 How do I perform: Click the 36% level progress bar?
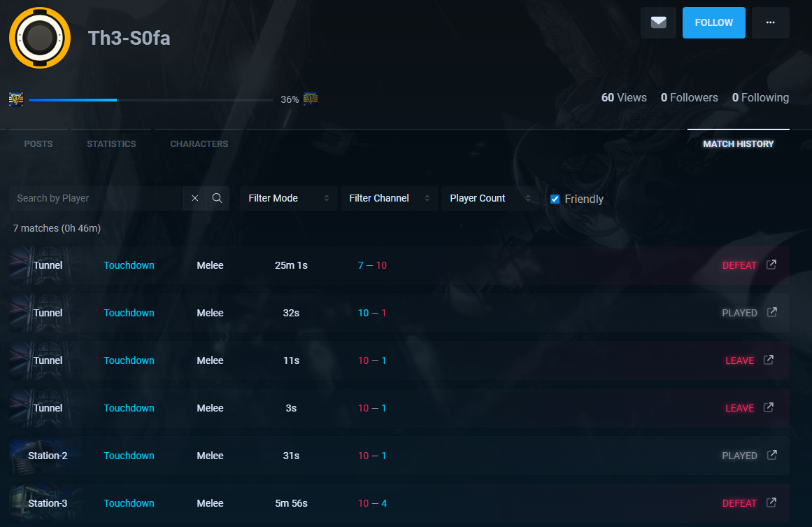(x=150, y=100)
